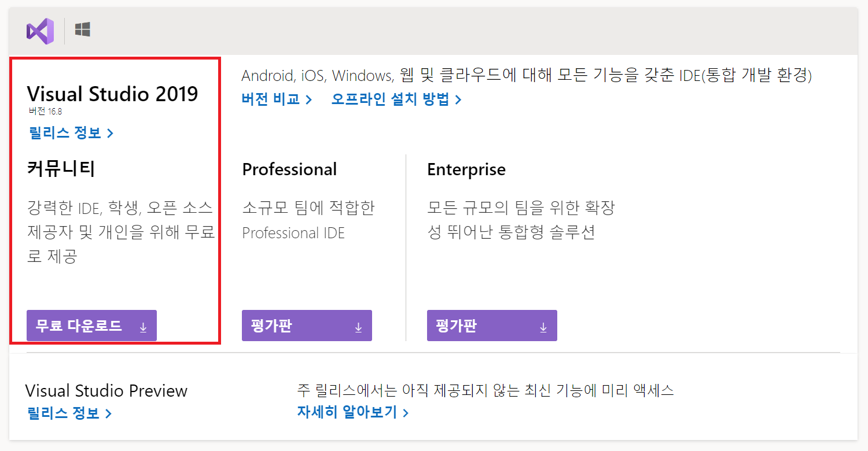Click the 평가판 button under Professional
The width and height of the screenshot is (868, 451).
(x=307, y=326)
